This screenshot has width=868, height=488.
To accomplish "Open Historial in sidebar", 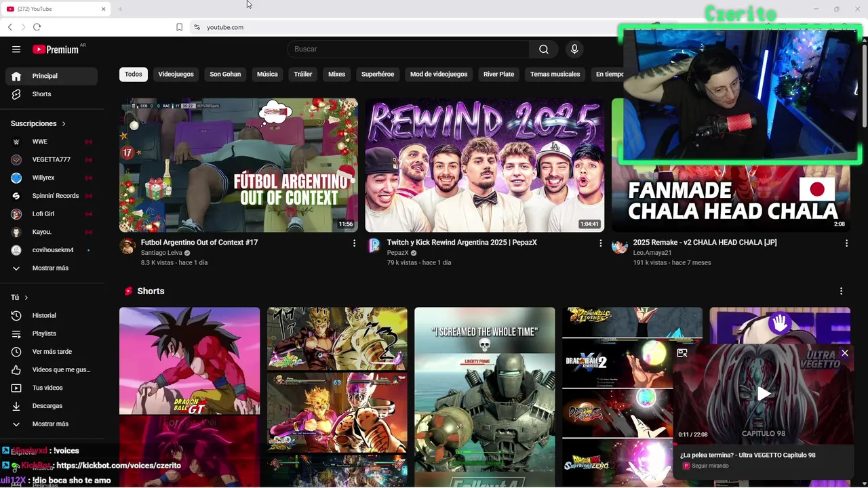I will pyautogui.click(x=52, y=315).
